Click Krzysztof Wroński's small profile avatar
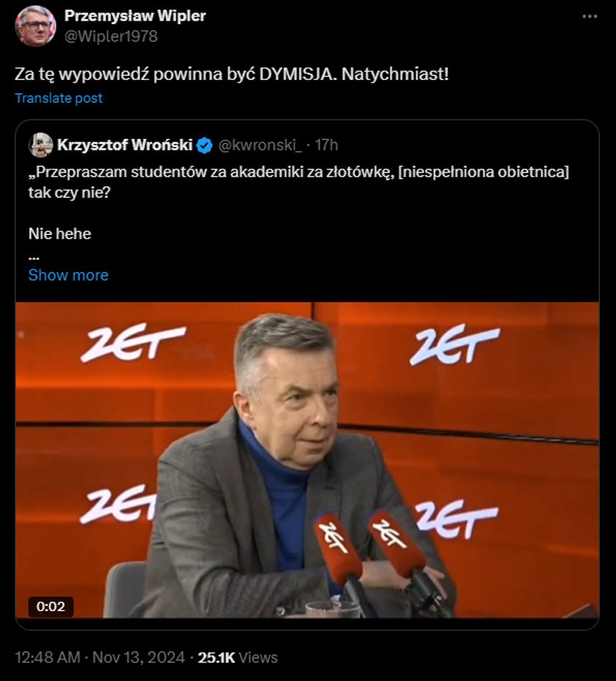This screenshot has height=681, width=616. 41,145
